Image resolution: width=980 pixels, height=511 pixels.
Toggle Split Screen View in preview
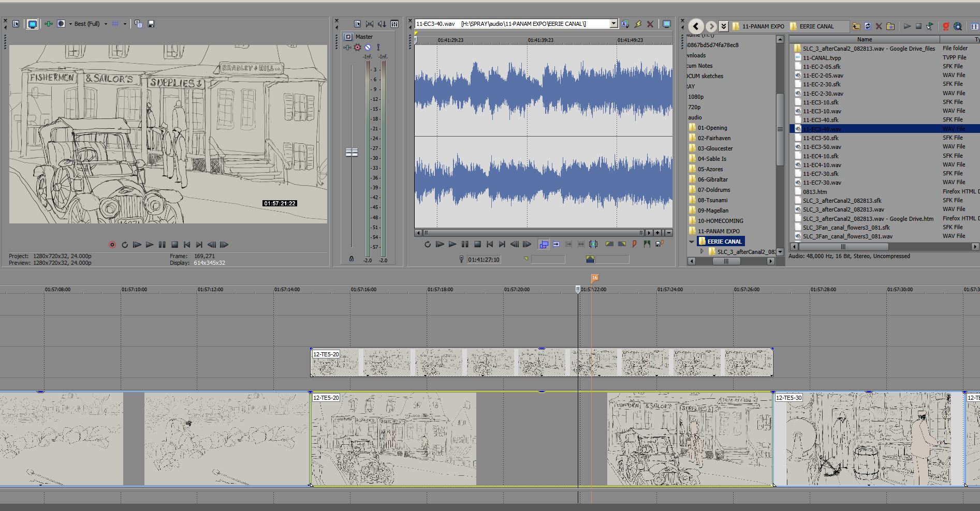click(61, 24)
